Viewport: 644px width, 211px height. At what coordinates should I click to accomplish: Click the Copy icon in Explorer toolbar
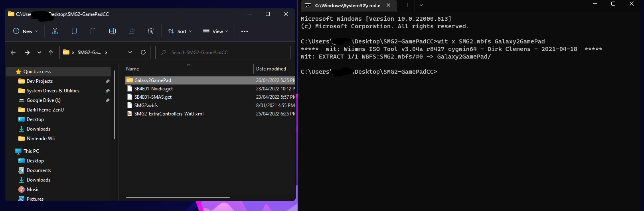(74, 31)
